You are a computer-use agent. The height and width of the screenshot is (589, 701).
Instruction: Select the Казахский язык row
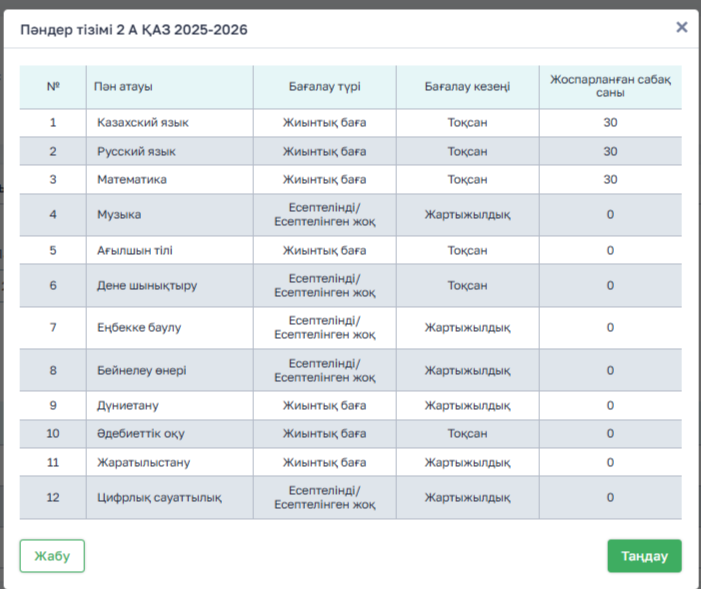(143, 123)
